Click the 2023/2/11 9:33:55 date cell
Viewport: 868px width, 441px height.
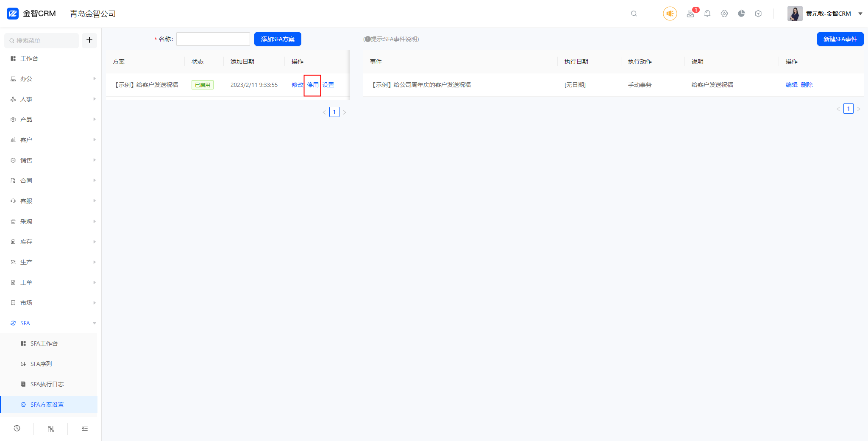(254, 85)
